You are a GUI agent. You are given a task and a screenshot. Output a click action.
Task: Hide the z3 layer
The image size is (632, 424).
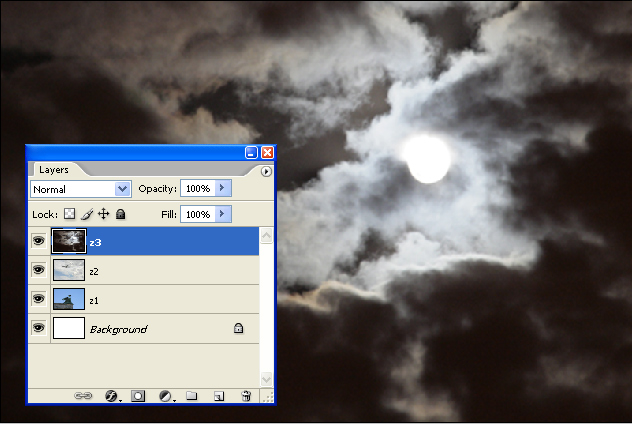pos(39,241)
